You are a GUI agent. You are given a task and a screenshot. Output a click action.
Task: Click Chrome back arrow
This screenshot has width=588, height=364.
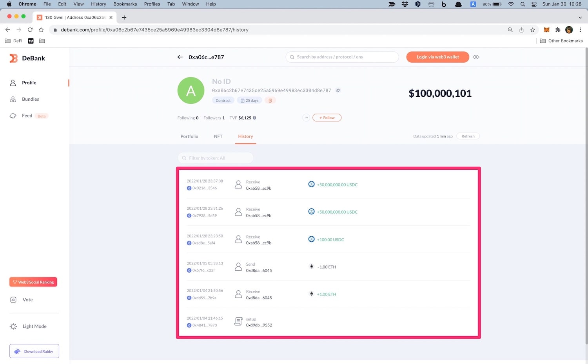coord(7,30)
